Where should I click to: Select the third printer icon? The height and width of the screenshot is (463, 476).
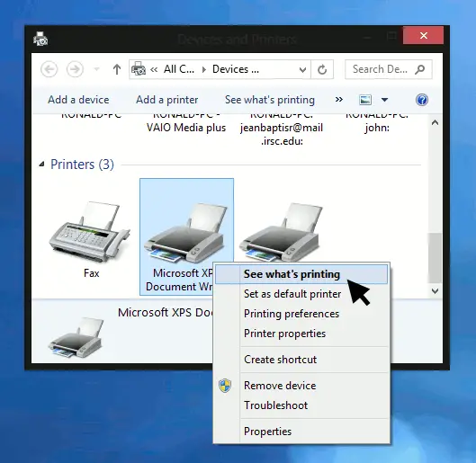click(x=281, y=232)
